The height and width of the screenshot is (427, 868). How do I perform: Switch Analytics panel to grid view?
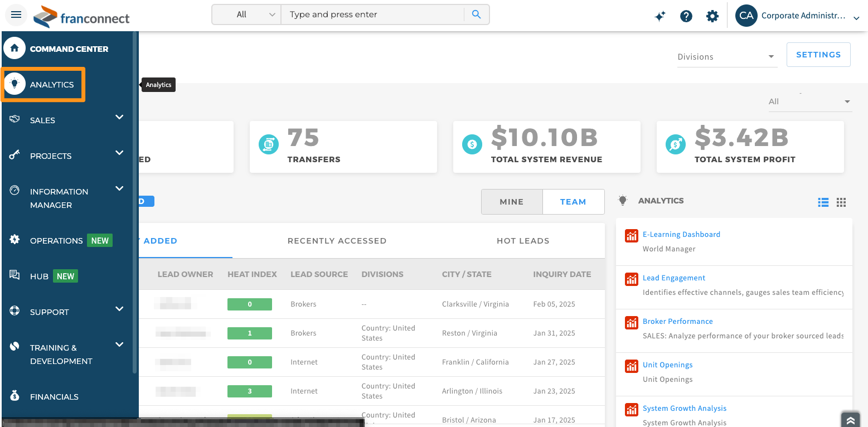pyautogui.click(x=842, y=202)
